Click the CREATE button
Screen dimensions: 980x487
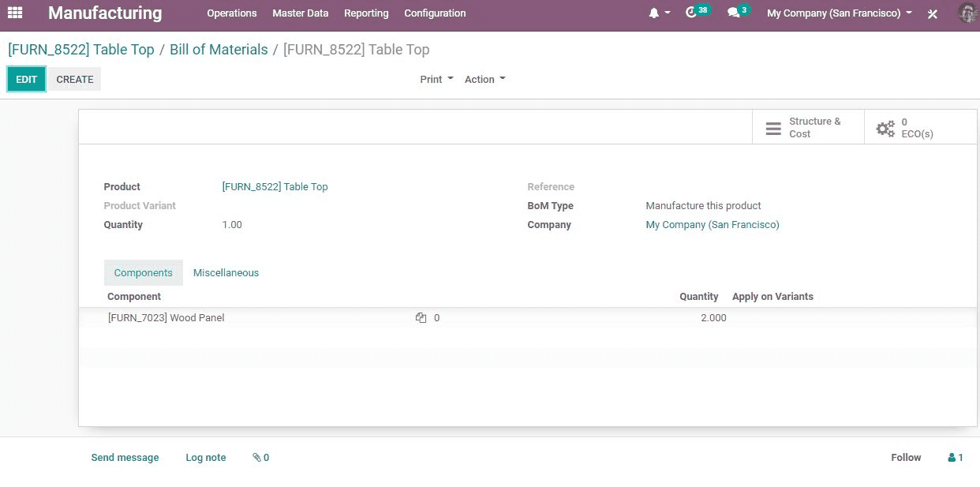pos(75,79)
